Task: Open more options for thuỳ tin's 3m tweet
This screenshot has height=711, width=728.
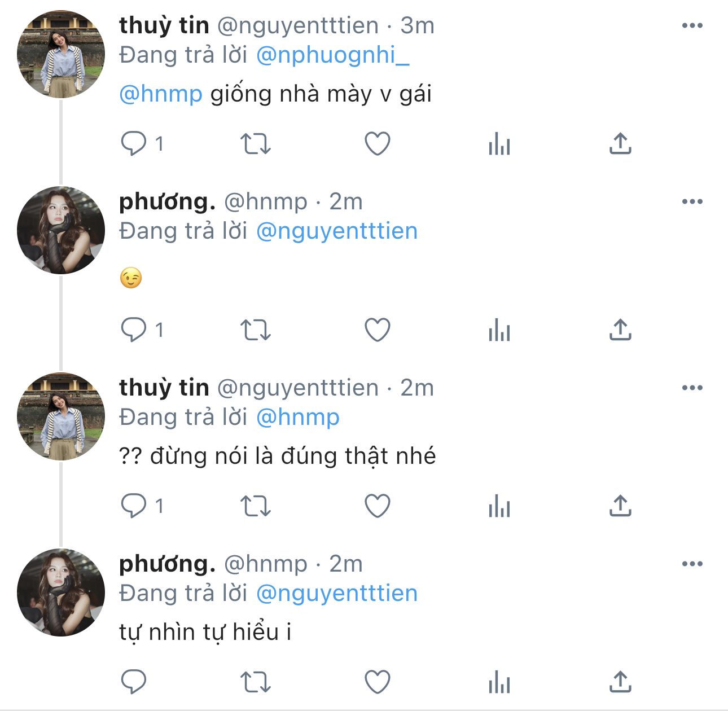Action: 692,25
